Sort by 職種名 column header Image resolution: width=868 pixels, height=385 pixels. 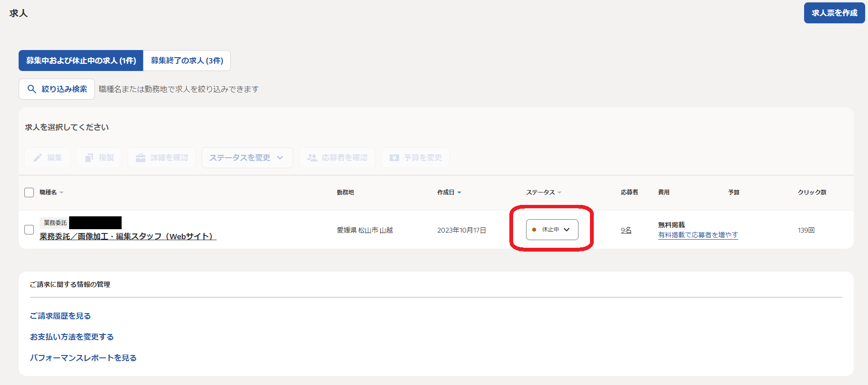point(51,192)
